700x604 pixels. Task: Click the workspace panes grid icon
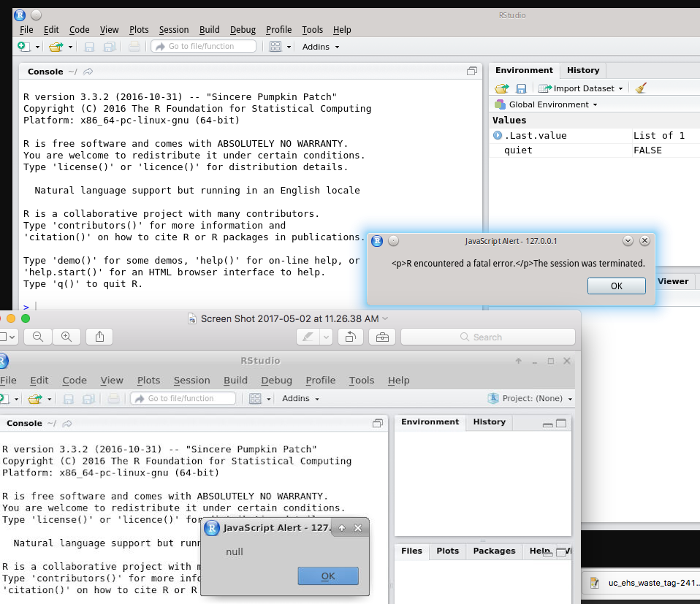(x=275, y=47)
